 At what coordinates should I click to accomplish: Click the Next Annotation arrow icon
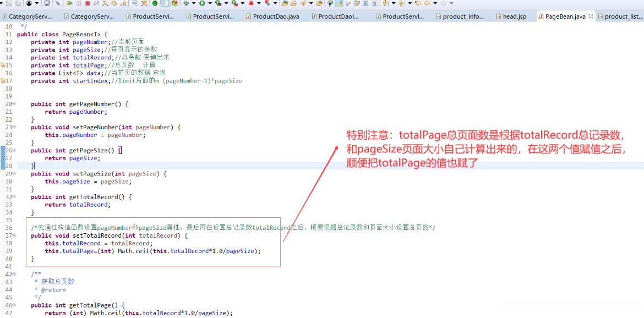click(x=385, y=3)
